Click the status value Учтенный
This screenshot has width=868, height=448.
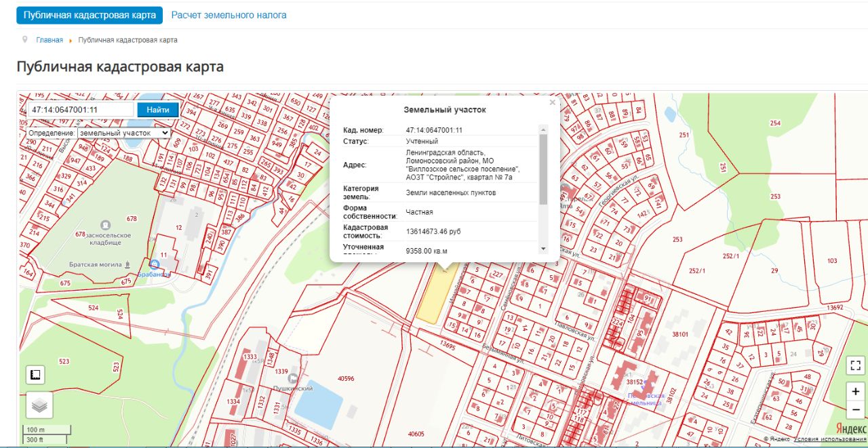coord(422,141)
